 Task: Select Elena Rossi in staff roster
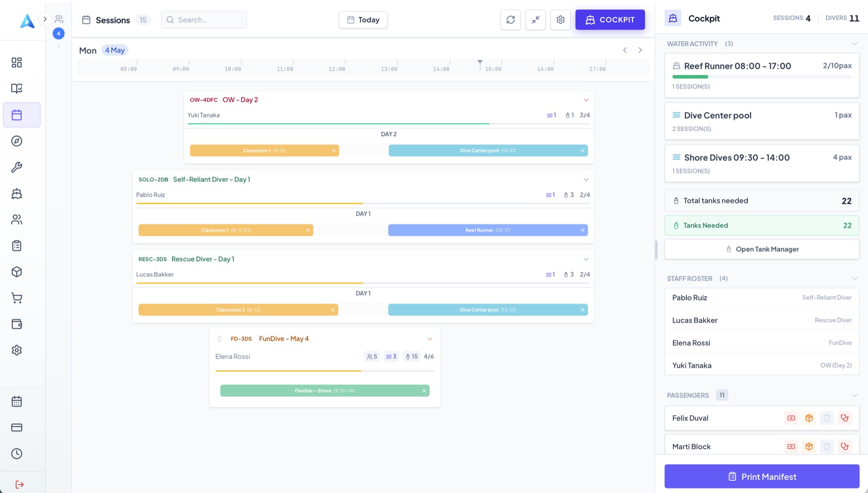click(762, 343)
